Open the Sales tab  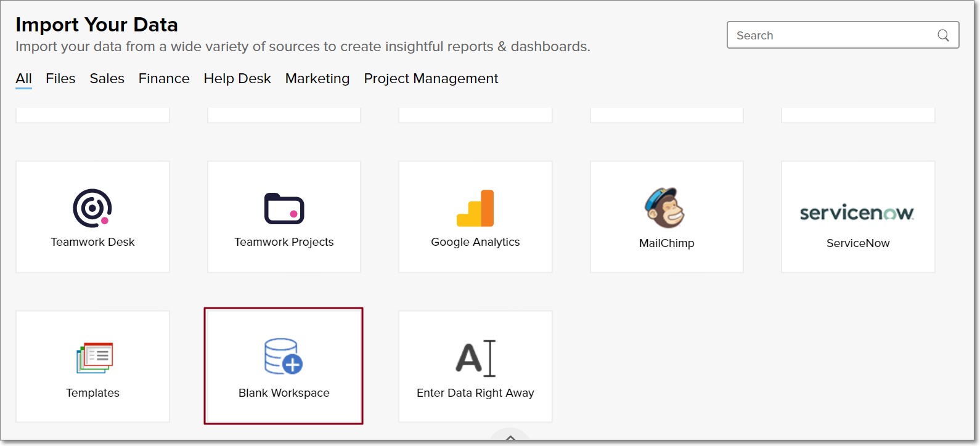point(107,79)
